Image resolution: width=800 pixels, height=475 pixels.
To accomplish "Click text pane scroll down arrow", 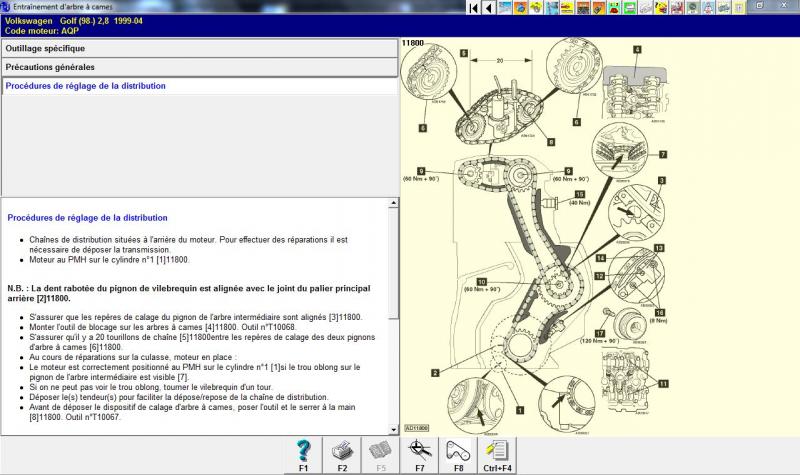I will (393, 430).
